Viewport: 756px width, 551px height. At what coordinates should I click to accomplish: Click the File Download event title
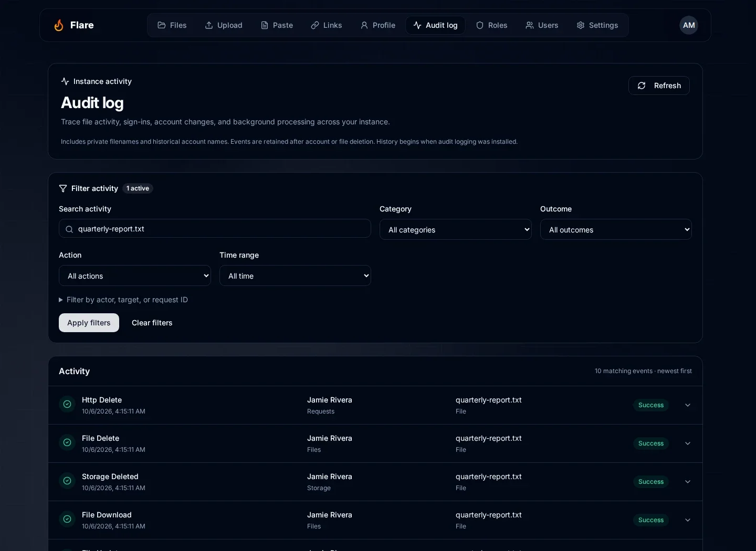[107, 515]
